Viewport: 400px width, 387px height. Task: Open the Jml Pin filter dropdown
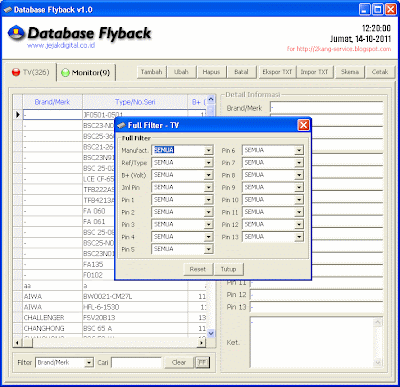(208, 187)
